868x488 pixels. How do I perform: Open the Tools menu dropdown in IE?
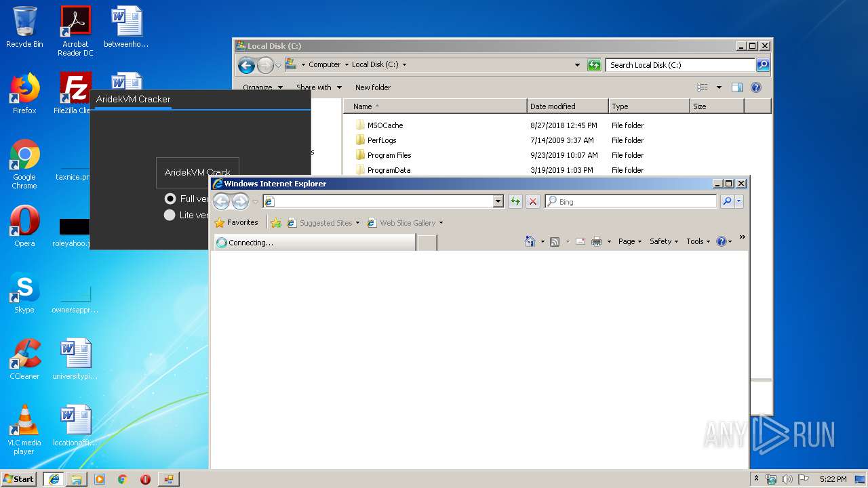(x=698, y=241)
